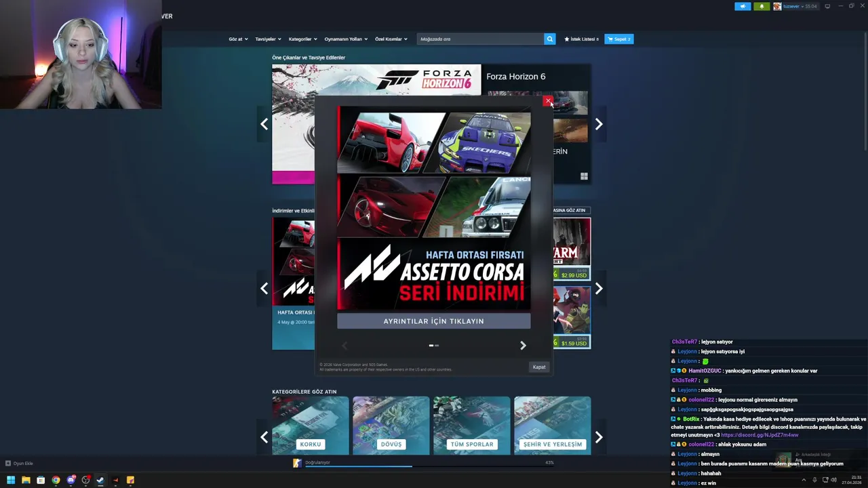Open the volume speaker tray icon
Image resolution: width=868 pixels, height=488 pixels.
(834, 480)
